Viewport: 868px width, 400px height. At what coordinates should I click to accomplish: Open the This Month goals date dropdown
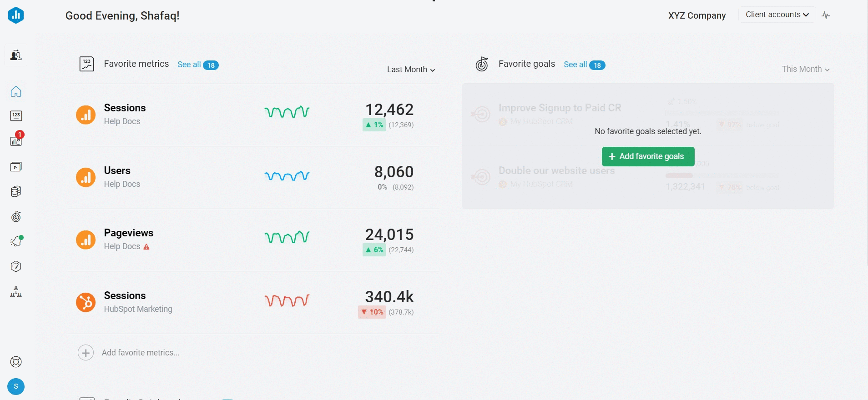click(805, 69)
